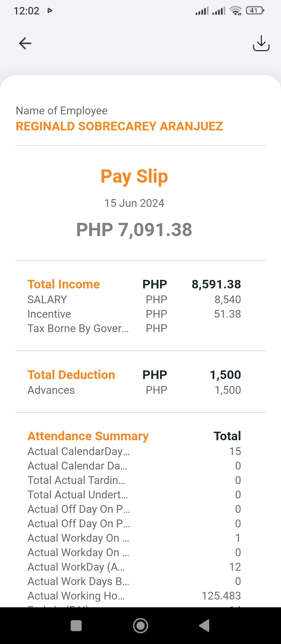Image resolution: width=281 pixels, height=644 pixels.
Task: Tap the media play status icon
Action: (50, 11)
